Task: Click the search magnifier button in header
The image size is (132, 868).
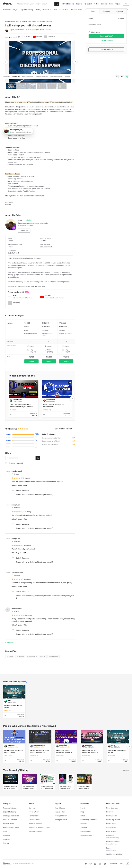Action: (x=57, y=4)
